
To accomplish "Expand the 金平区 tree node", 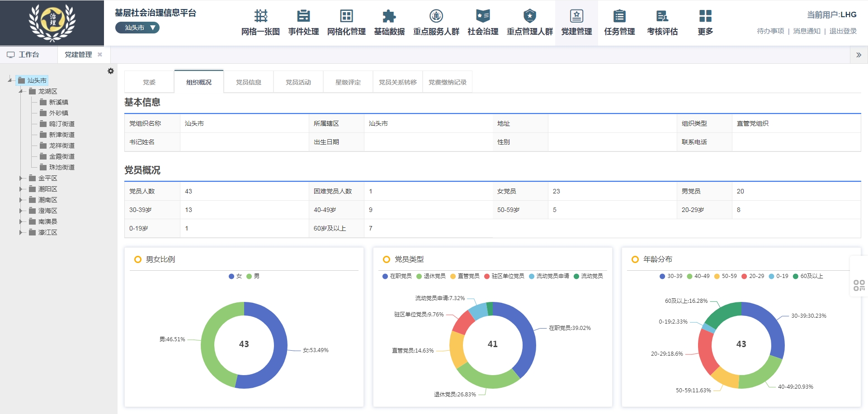I will coord(21,178).
